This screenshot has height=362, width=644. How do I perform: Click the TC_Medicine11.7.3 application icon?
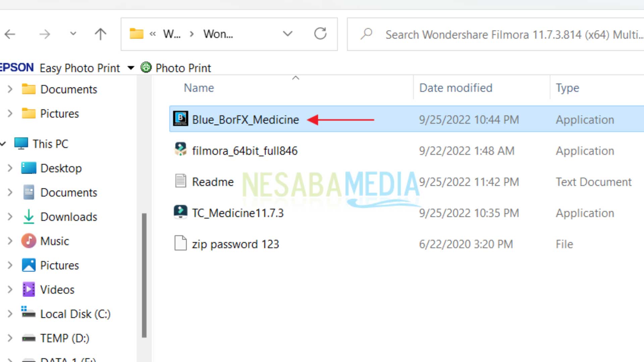click(180, 212)
